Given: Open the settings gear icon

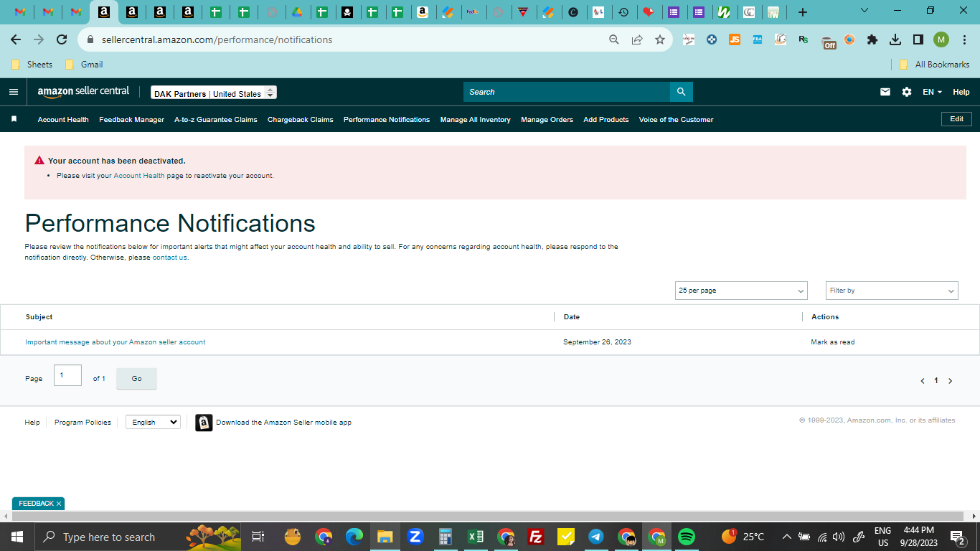Looking at the screenshot, I should [x=907, y=92].
